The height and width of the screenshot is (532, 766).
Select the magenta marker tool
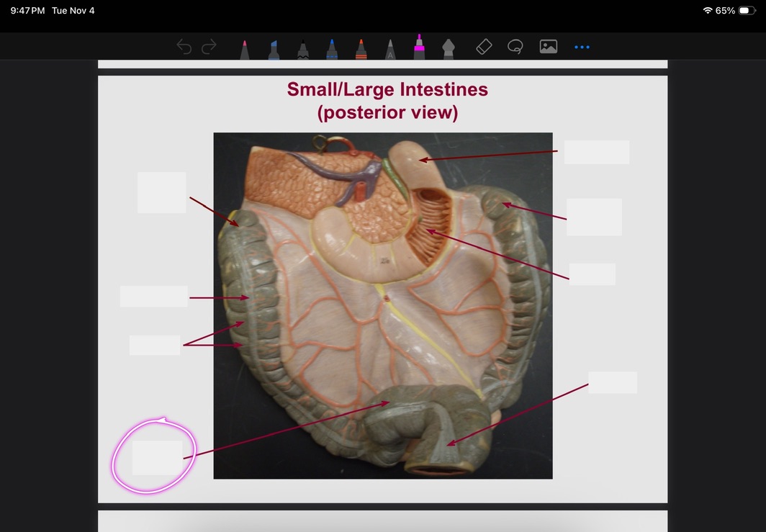[418, 46]
